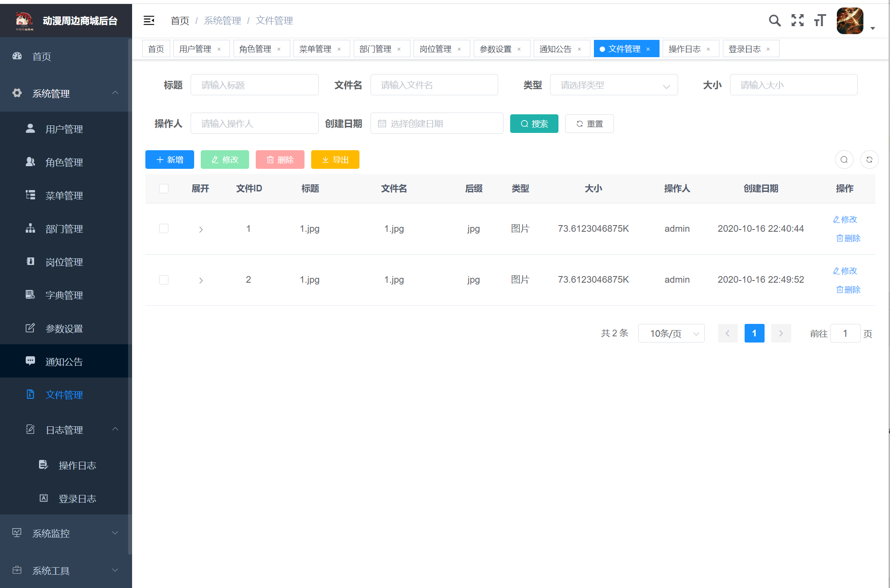Check the row for file ID 2
Viewport: 890px width, 588px height.
coord(164,280)
